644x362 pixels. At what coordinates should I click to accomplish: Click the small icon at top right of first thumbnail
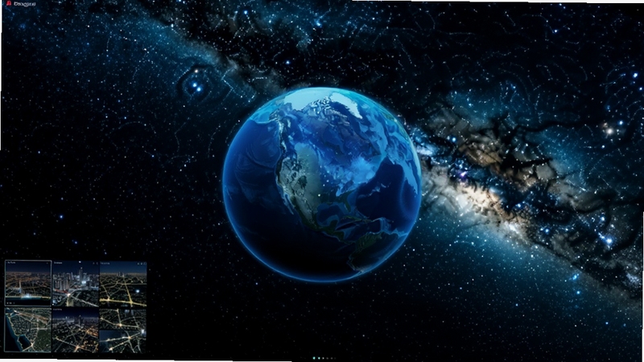47,263
